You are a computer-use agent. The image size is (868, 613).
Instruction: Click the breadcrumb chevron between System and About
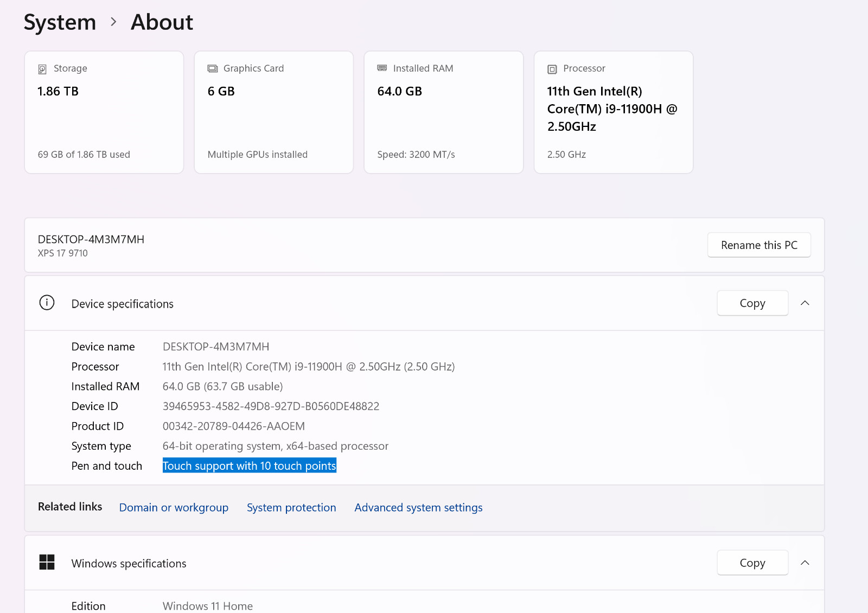pos(113,22)
